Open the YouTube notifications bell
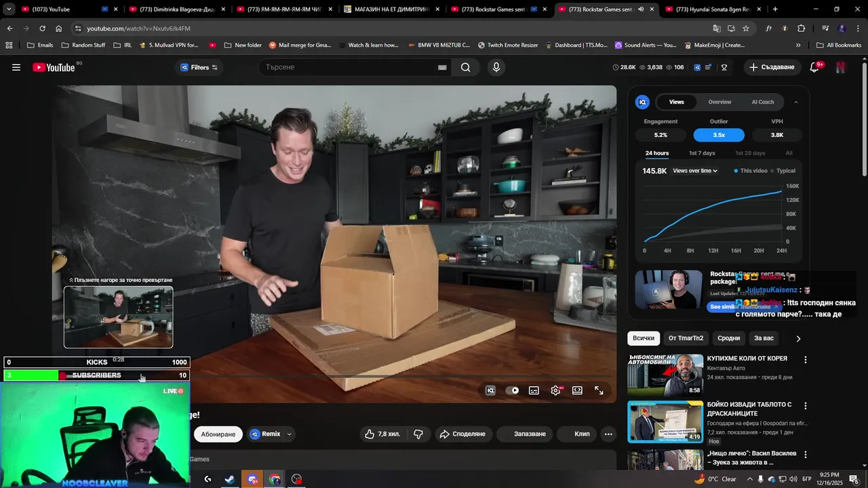 pos(815,67)
